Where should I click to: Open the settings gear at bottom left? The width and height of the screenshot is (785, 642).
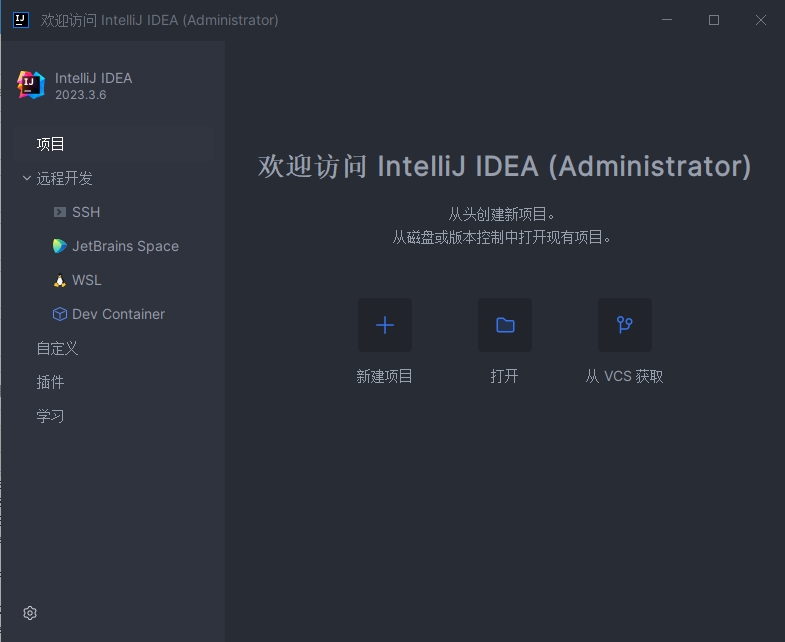tap(30, 613)
